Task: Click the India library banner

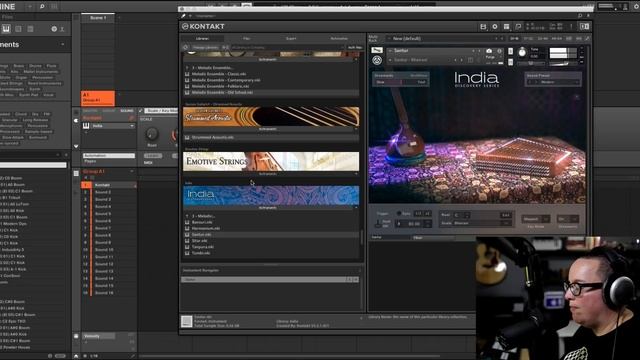Action: (x=271, y=195)
